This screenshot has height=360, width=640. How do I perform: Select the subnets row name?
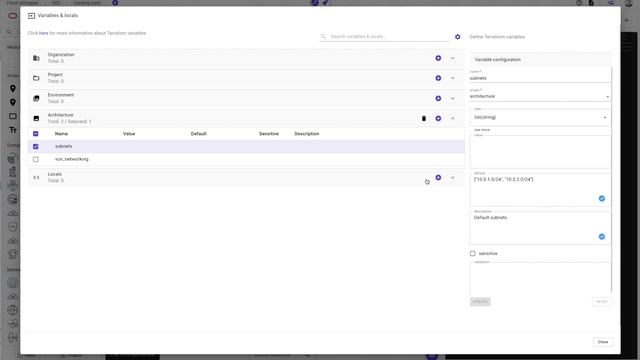pos(64,147)
